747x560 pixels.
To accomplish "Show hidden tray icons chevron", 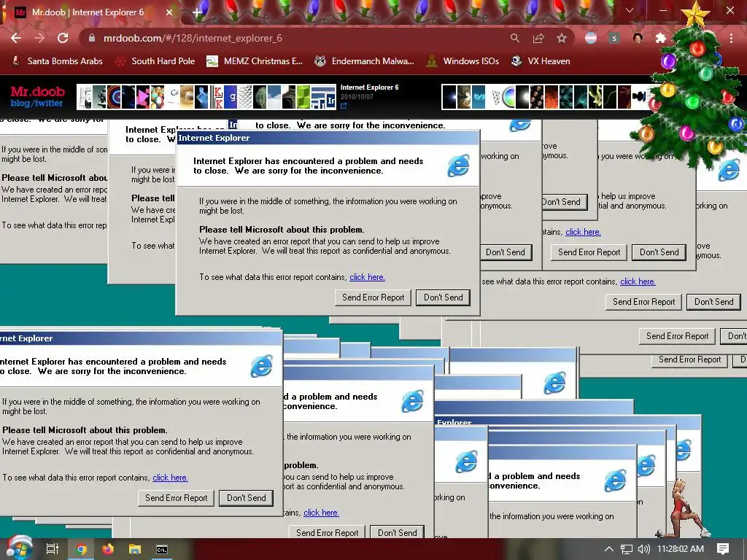I will [x=609, y=549].
